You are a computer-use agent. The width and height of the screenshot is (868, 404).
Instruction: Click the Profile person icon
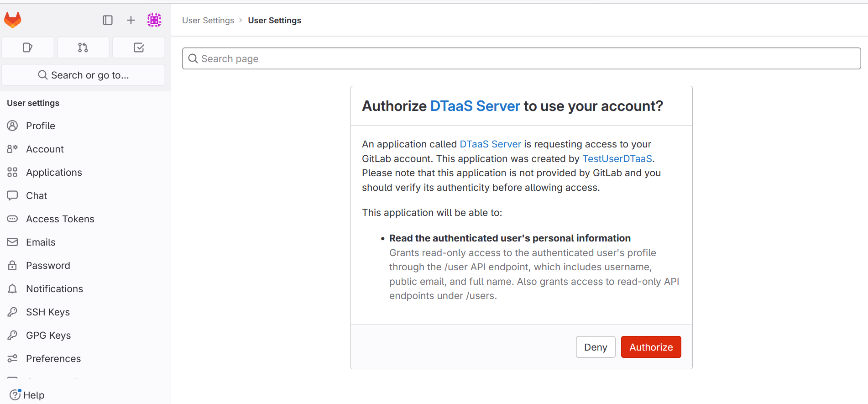[12, 126]
